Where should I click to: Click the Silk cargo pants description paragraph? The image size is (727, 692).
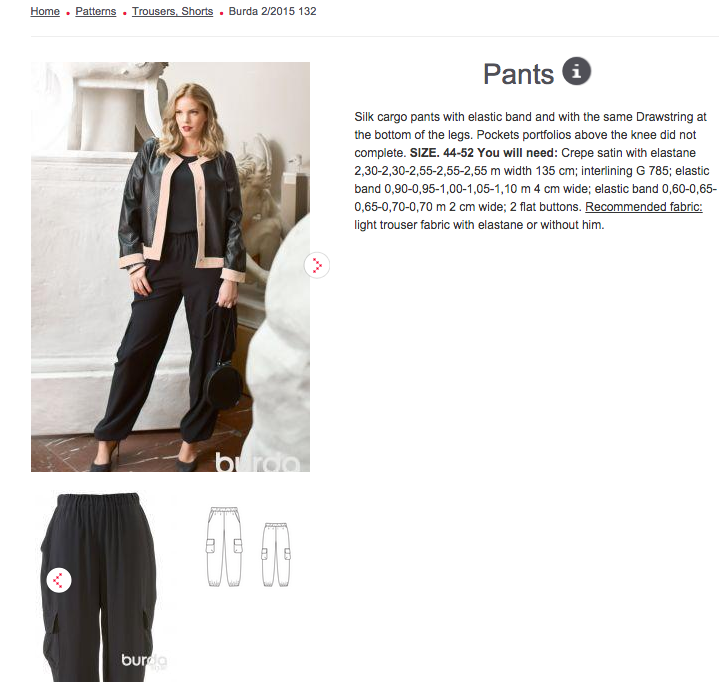pyautogui.click(x=536, y=171)
